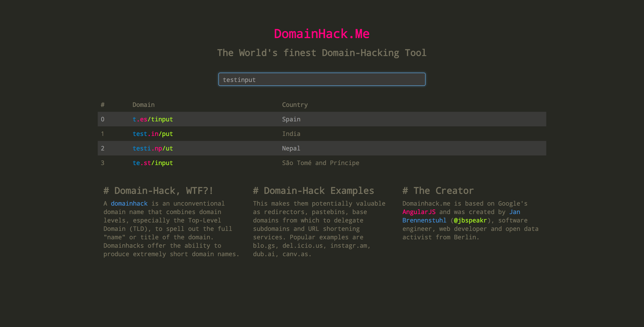
Task: Open the te.st/input domain link
Action: (153, 163)
